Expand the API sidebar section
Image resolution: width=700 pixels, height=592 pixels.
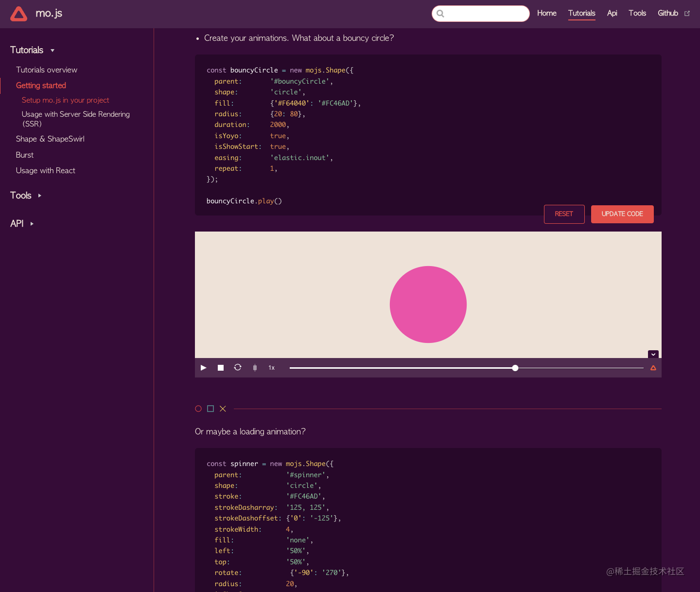(22, 224)
